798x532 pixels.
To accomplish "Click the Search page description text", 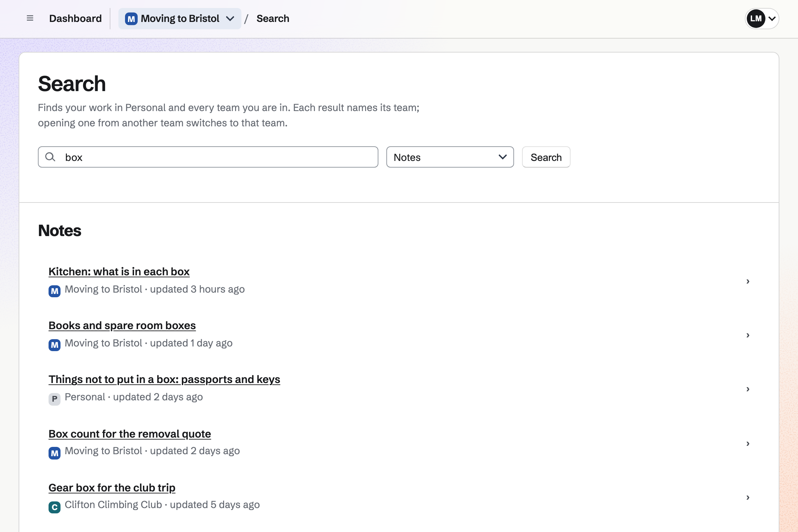I will click(229, 115).
